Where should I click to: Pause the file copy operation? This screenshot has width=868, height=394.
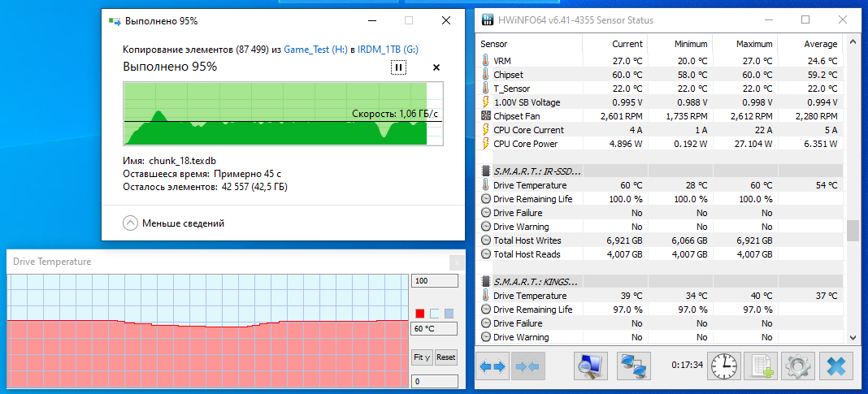pyautogui.click(x=398, y=67)
